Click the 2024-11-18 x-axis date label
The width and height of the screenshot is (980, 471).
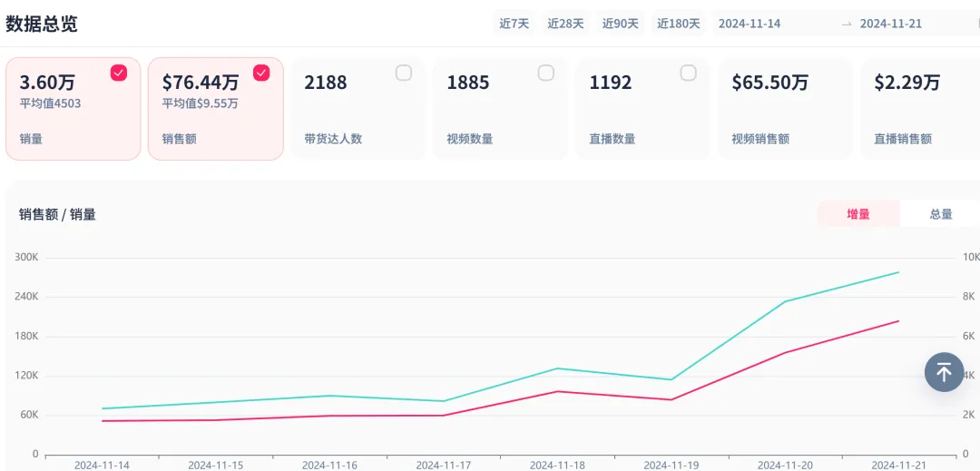[557, 465]
